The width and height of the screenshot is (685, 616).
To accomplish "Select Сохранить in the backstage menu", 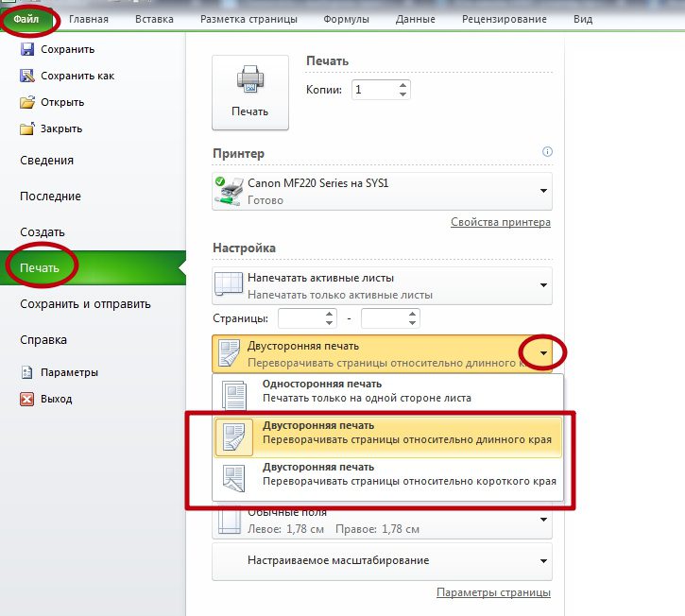I will [x=68, y=49].
